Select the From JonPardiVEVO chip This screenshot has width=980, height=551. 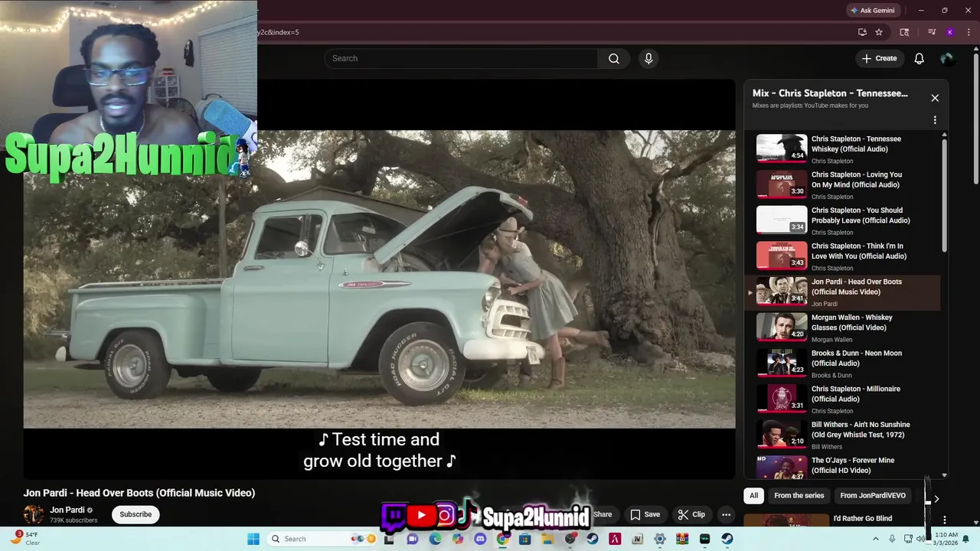pos(873,495)
